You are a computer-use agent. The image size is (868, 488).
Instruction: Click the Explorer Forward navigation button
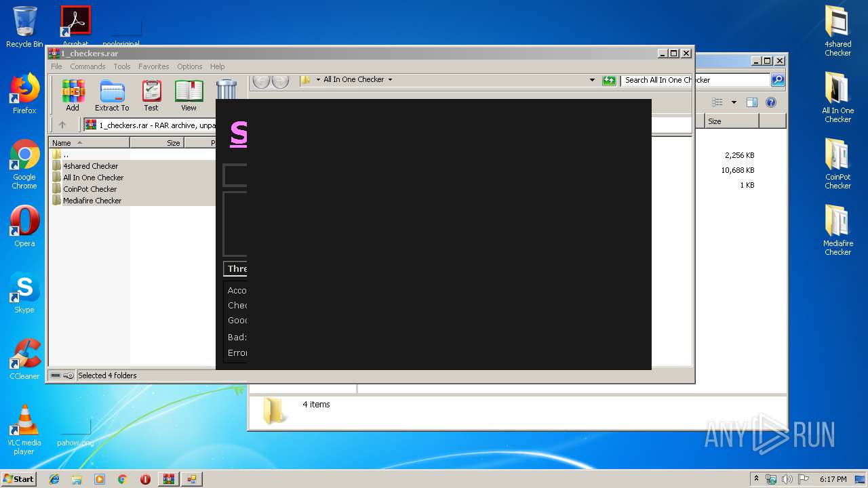click(280, 82)
